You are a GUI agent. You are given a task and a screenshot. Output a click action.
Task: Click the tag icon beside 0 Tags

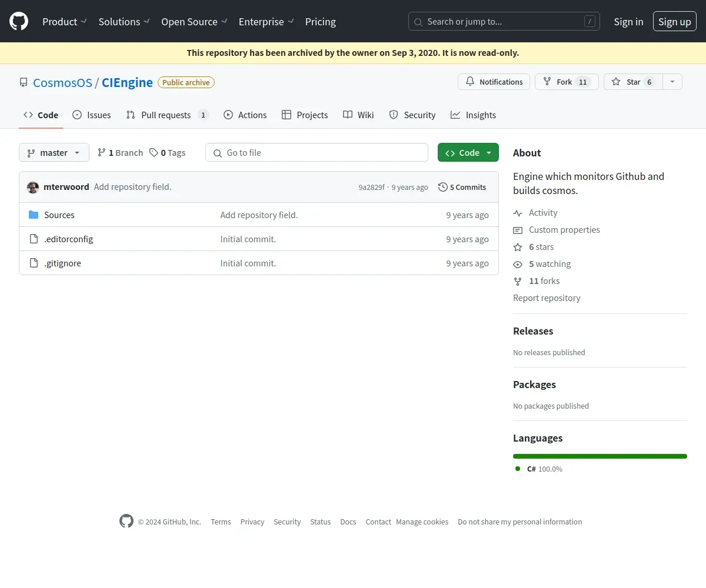point(154,152)
